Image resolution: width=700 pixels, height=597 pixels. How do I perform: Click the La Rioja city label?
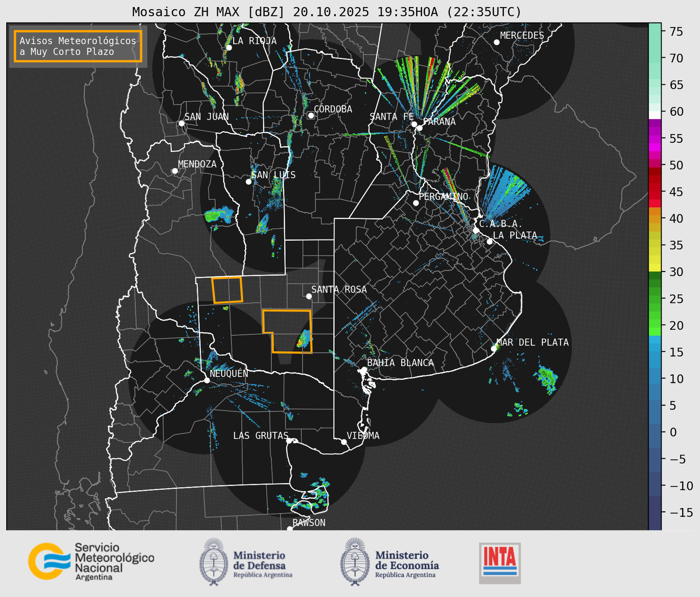[x=254, y=41]
